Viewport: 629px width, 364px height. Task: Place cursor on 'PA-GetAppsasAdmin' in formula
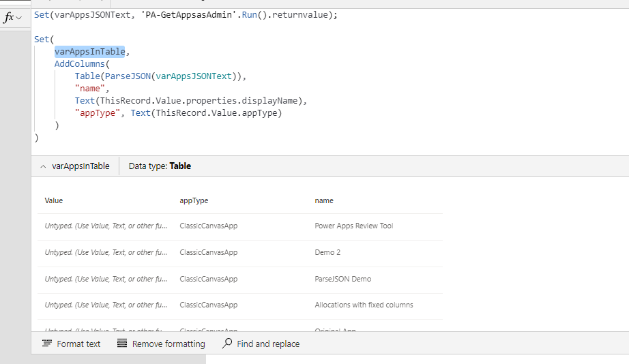coord(184,14)
